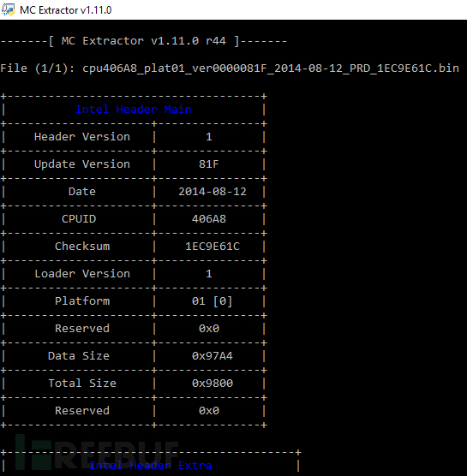Click the Intel Header Extra heading
This screenshot has height=476, width=467.
tap(151, 466)
